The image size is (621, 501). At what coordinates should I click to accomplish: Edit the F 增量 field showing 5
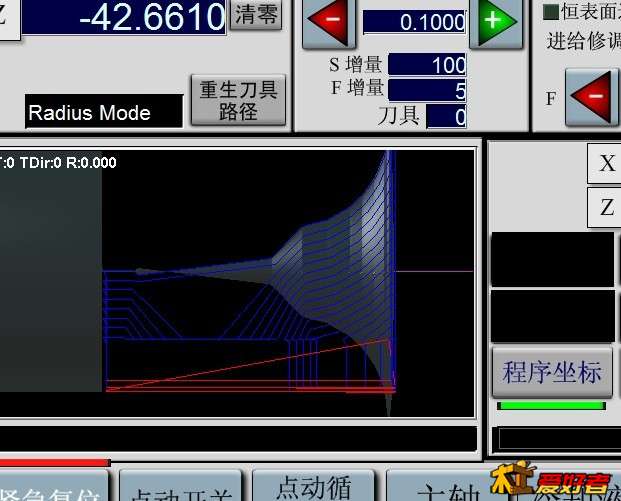click(x=427, y=90)
